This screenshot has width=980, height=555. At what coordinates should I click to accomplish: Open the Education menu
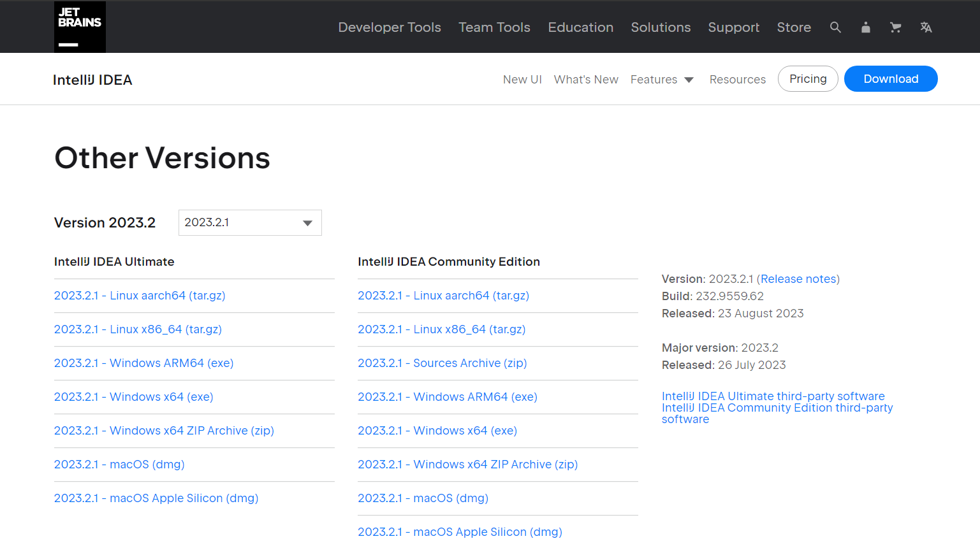click(x=580, y=27)
